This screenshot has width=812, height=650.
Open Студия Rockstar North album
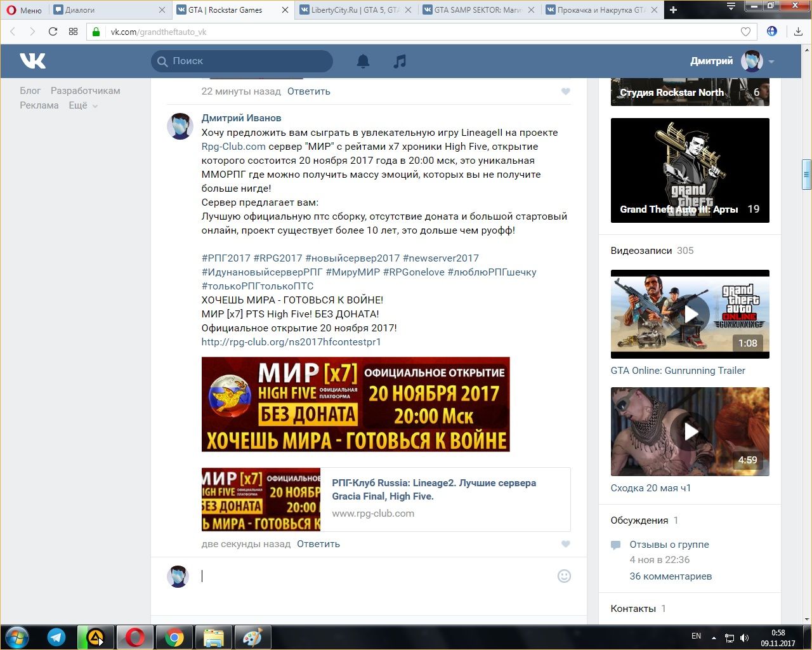coord(690,92)
